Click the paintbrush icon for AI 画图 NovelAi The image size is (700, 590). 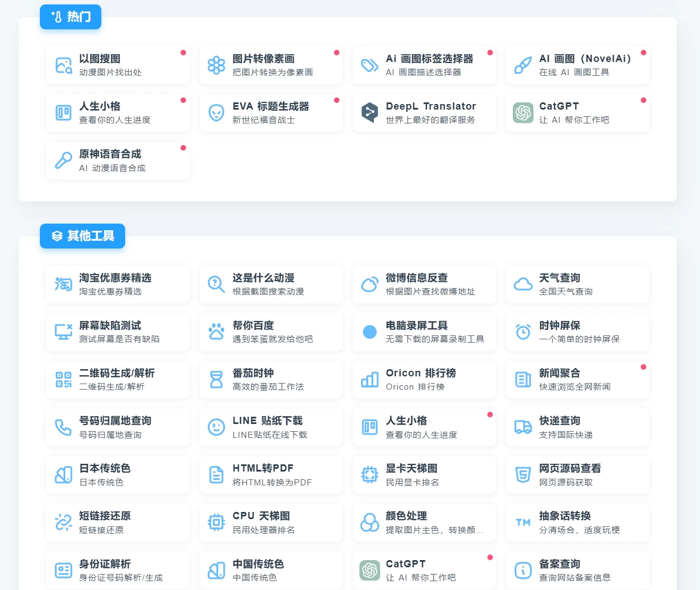(x=523, y=65)
